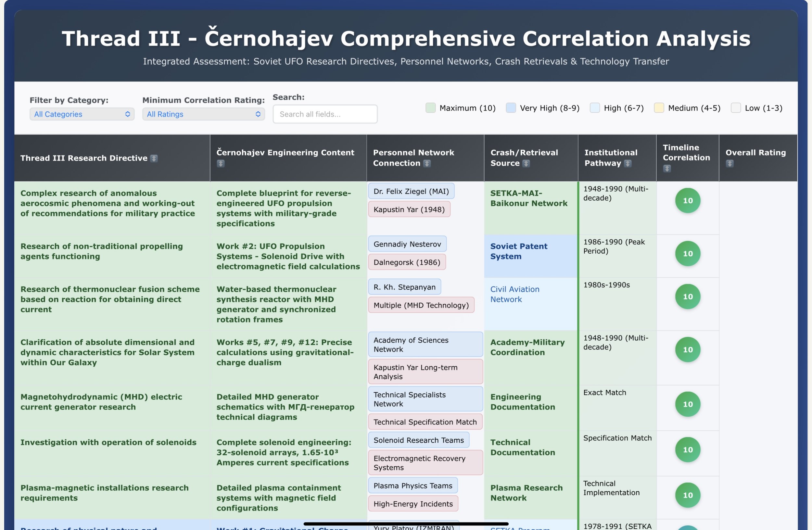
Task: Click the Medium (4-5) legend swatch
Action: pyautogui.click(x=659, y=108)
